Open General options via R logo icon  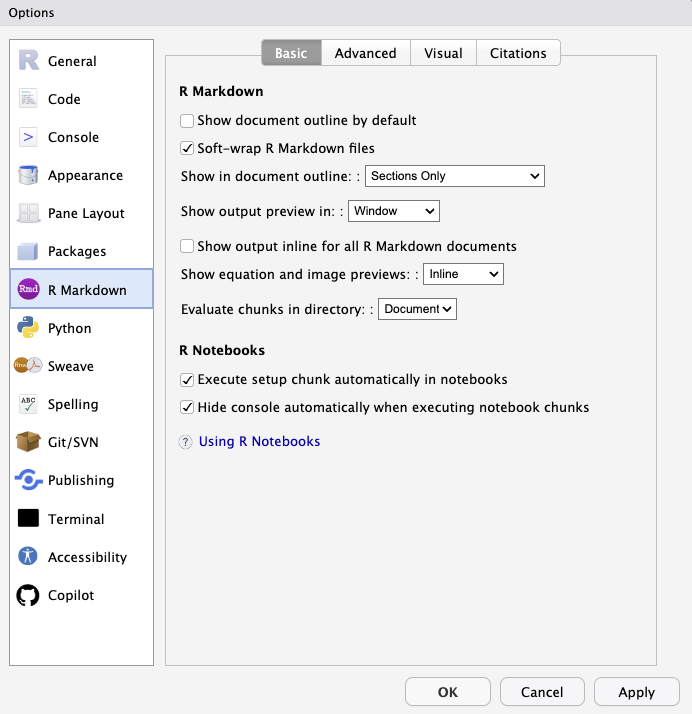[x=28, y=61]
